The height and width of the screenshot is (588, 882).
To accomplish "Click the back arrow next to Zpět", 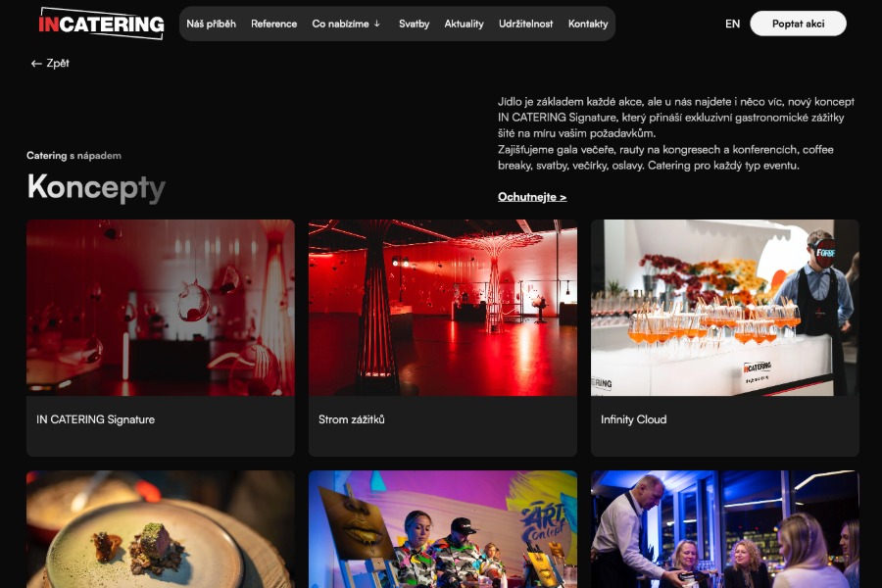I will 36,64.
